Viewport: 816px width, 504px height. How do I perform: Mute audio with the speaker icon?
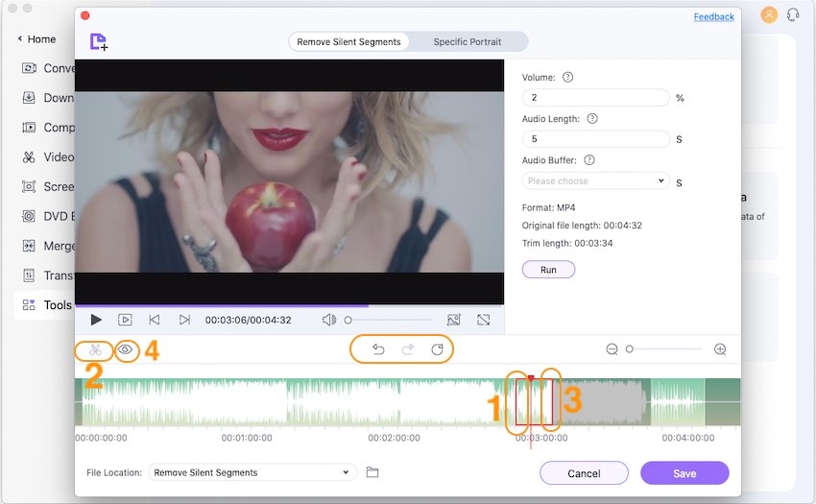coord(329,320)
